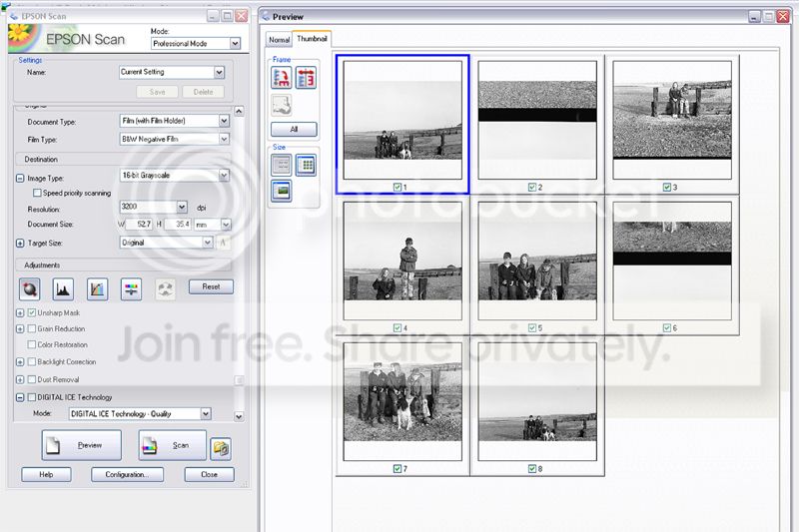Select the small thumbnail size icon
Viewport: 799px width, 532px height.
[282, 165]
